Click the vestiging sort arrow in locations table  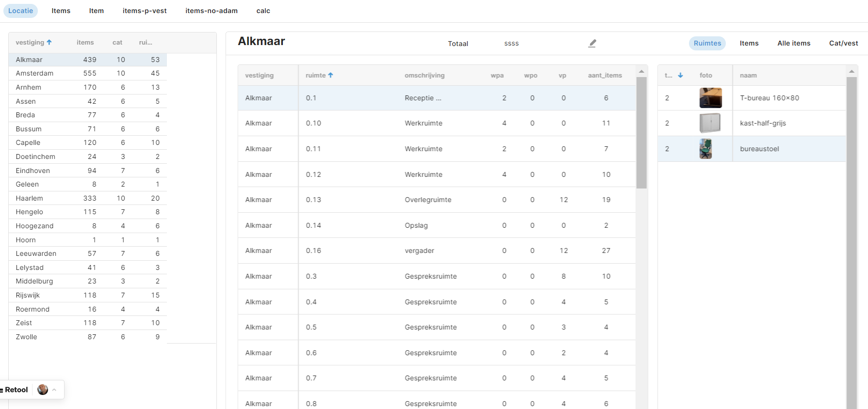click(49, 42)
